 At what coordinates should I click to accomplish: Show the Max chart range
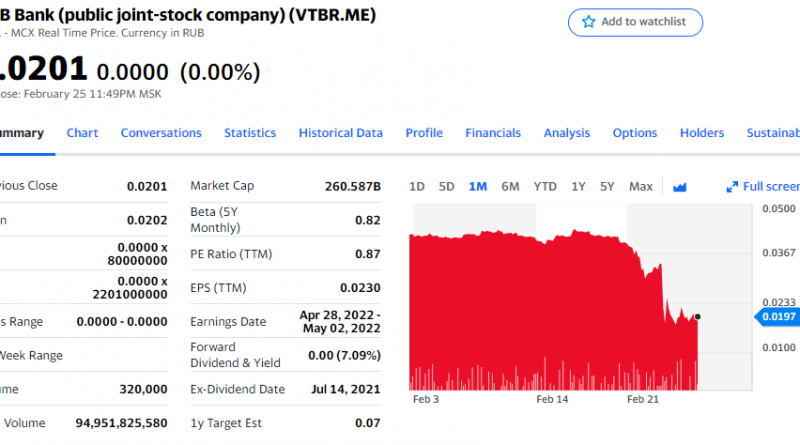(x=641, y=187)
